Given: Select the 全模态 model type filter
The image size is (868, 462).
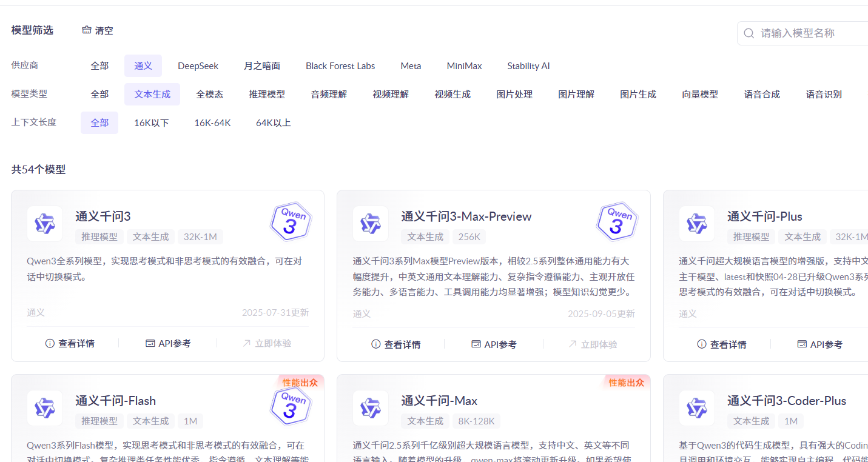Looking at the screenshot, I should 210,94.
